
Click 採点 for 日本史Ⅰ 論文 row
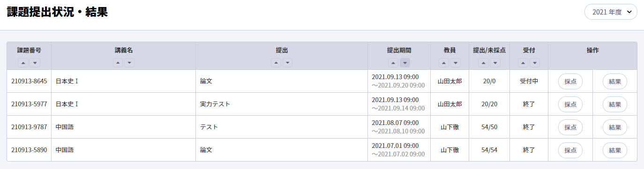570,81
